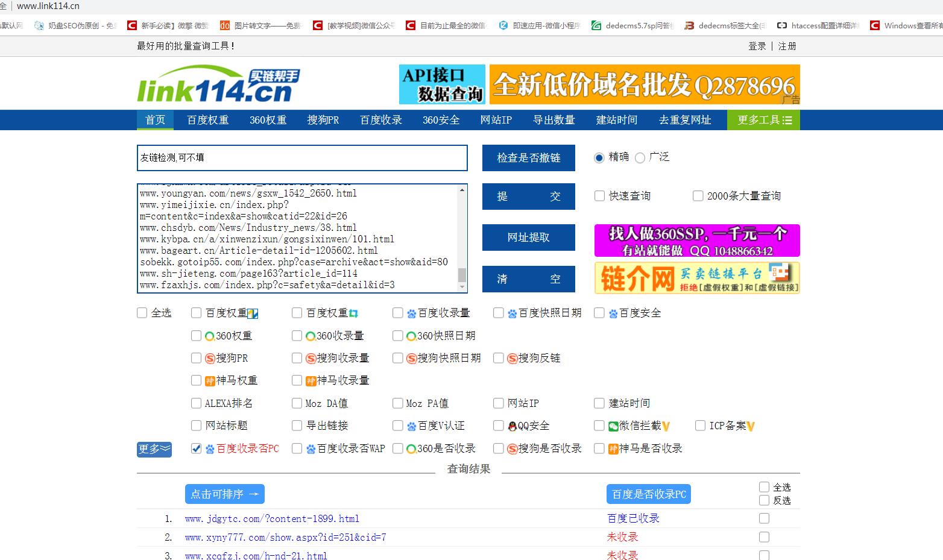Enable the 百度收录量 checkbox
This screenshot has width=943, height=560.
(398, 313)
